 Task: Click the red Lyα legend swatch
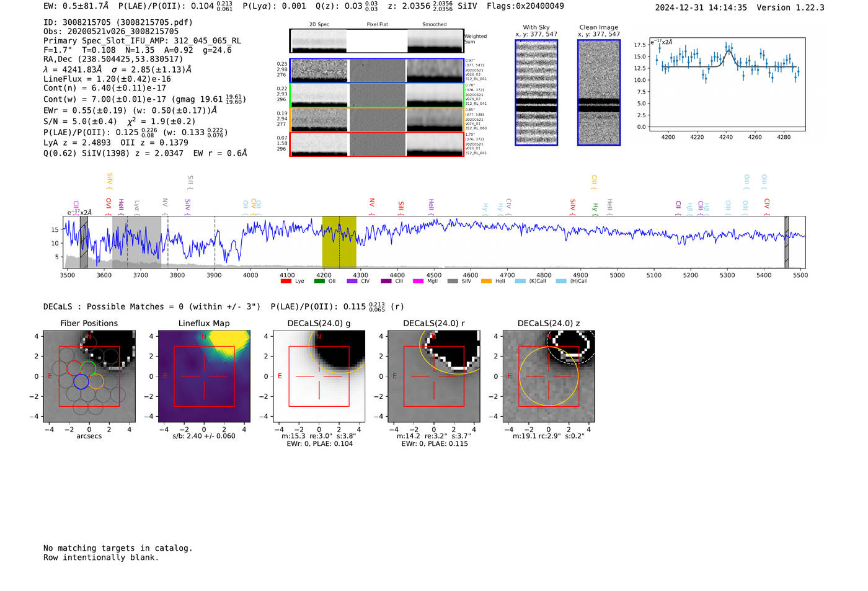(x=286, y=281)
